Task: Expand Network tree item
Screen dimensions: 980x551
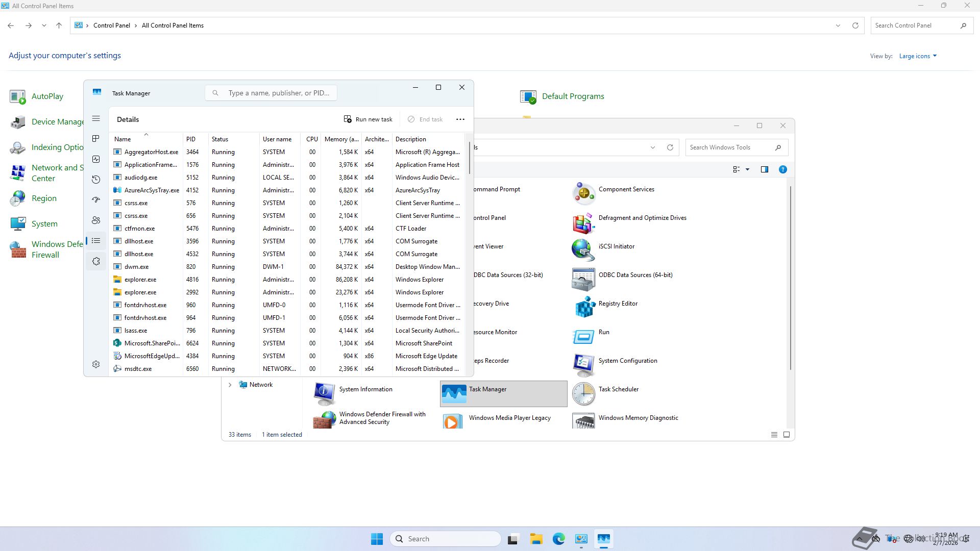Action: [230, 385]
